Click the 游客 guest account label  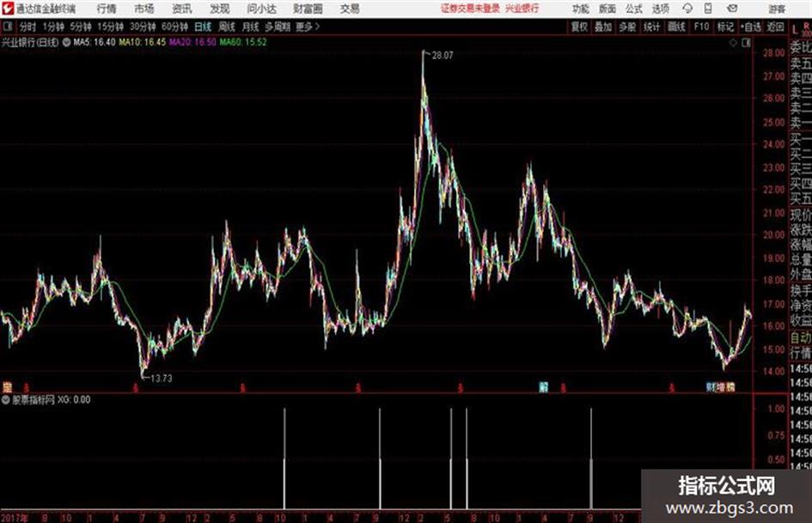pos(776,9)
